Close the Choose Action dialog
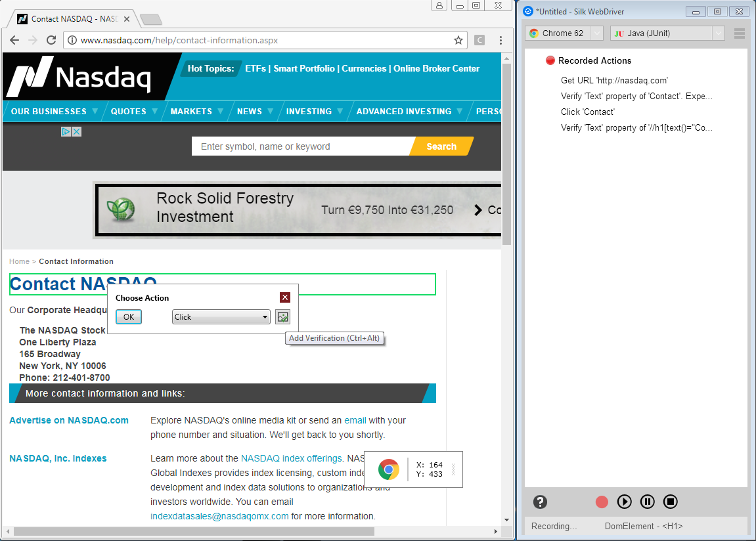 [x=285, y=297]
